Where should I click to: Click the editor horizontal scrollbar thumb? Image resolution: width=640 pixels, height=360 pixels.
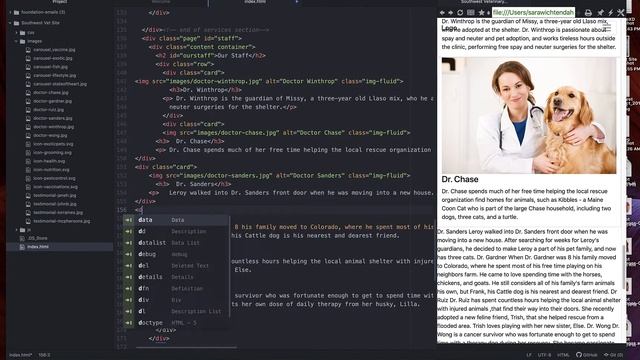(x=186, y=348)
